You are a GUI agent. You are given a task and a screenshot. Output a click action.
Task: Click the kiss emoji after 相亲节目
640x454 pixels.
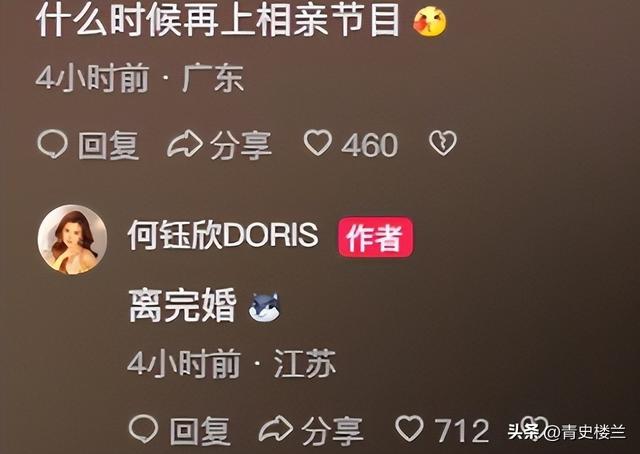[430, 22]
